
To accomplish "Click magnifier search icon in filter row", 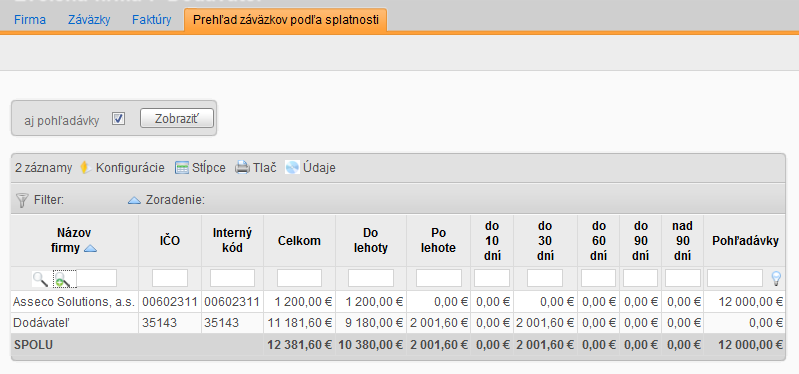I will [x=40, y=279].
